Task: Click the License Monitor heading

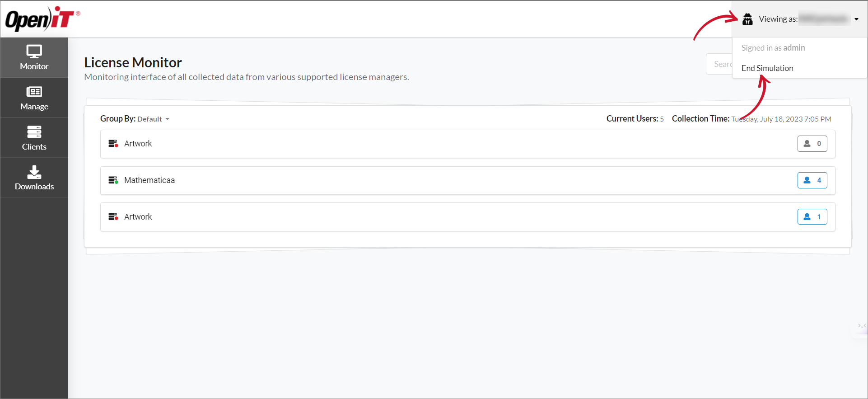Action: 133,62
